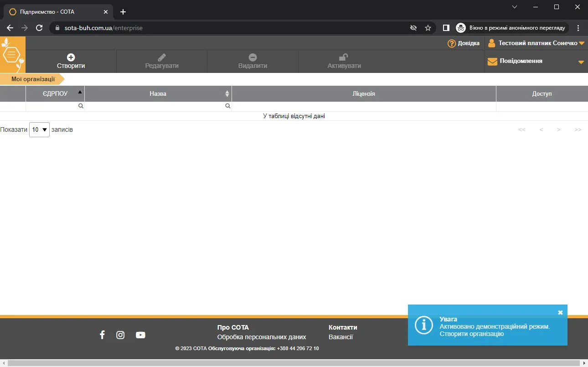588x367 pixels.
Task: Select the Мої організації breadcrumb tab
Action: 33,79
